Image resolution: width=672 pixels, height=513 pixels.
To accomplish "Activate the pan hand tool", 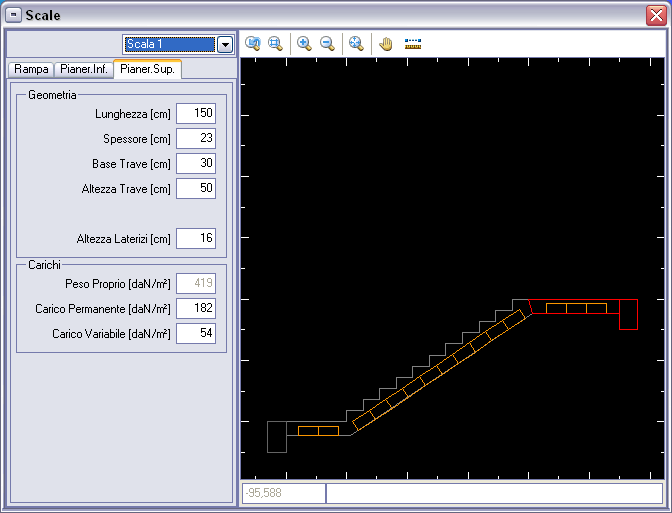I will [385, 44].
